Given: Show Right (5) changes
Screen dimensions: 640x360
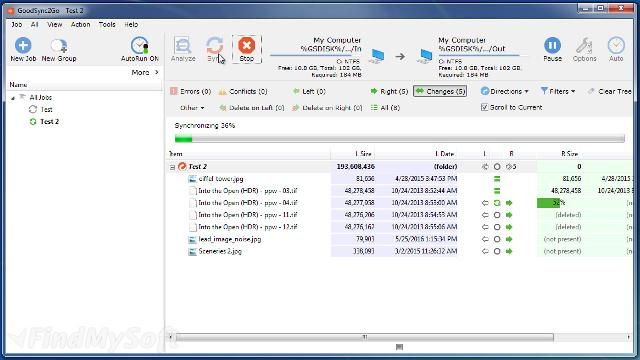Looking at the screenshot, I should 389,91.
